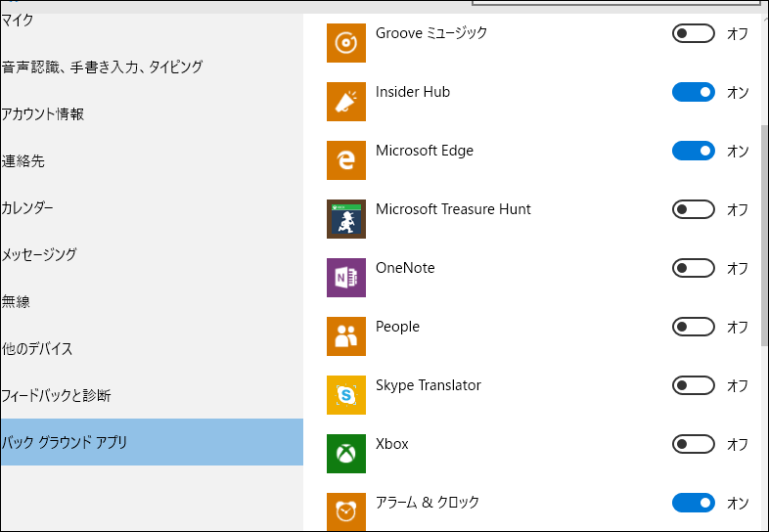
Task: Enable the Xbox background toggle
Action: 693,444
